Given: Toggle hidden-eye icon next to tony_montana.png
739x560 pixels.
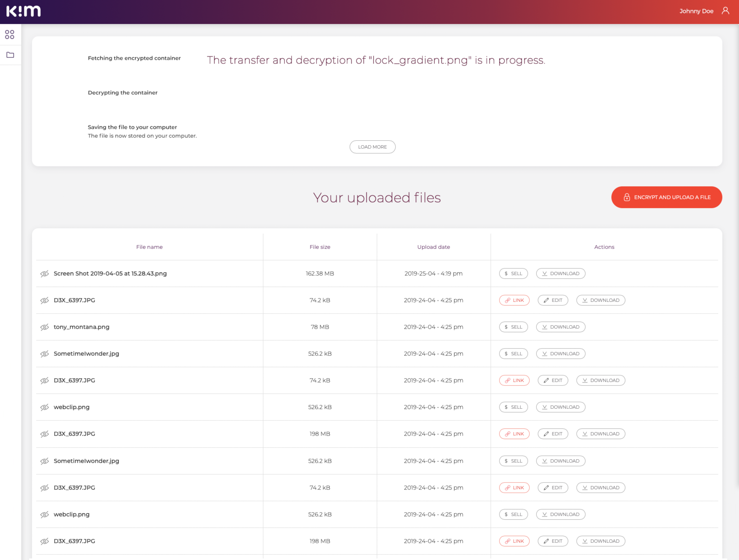Looking at the screenshot, I should (44, 327).
